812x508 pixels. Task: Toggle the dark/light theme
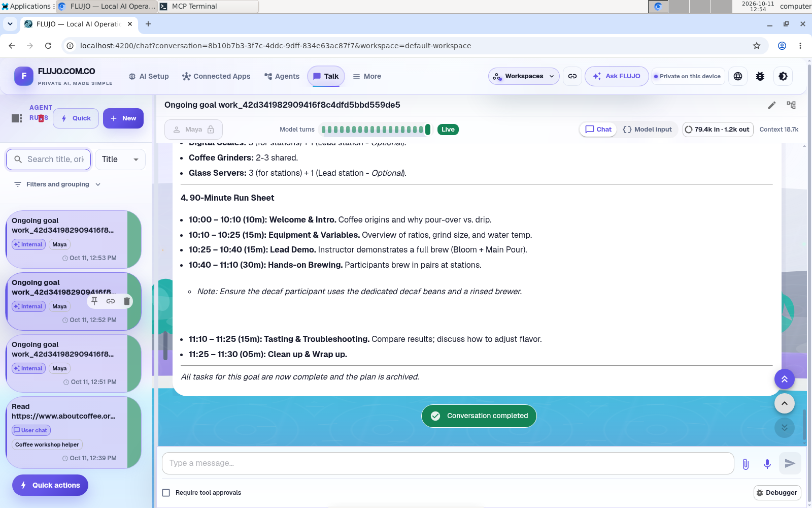[x=783, y=76]
